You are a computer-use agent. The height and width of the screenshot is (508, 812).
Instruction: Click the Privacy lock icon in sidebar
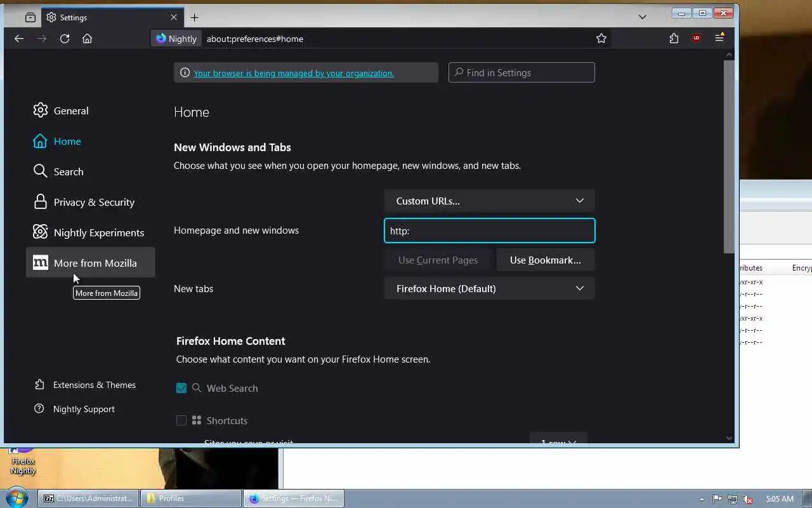pyautogui.click(x=40, y=202)
